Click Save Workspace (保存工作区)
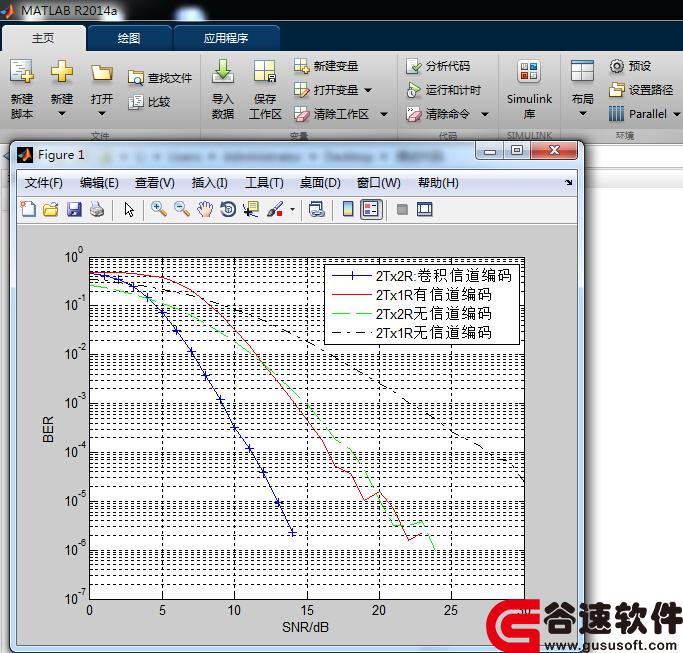 (x=265, y=89)
